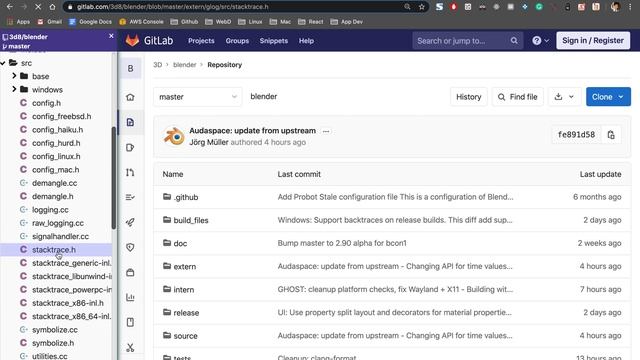Open the Groups menu
The width and height of the screenshot is (640, 360).
[237, 41]
